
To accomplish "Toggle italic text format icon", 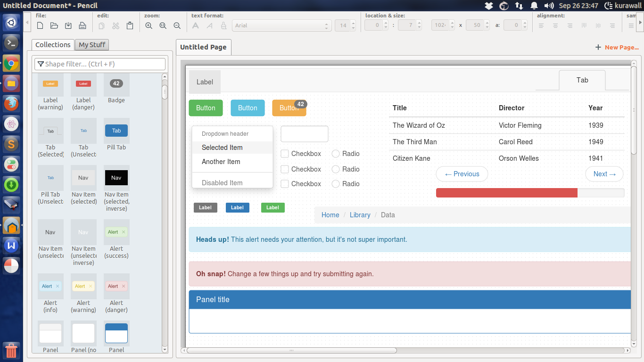I will [x=209, y=25].
